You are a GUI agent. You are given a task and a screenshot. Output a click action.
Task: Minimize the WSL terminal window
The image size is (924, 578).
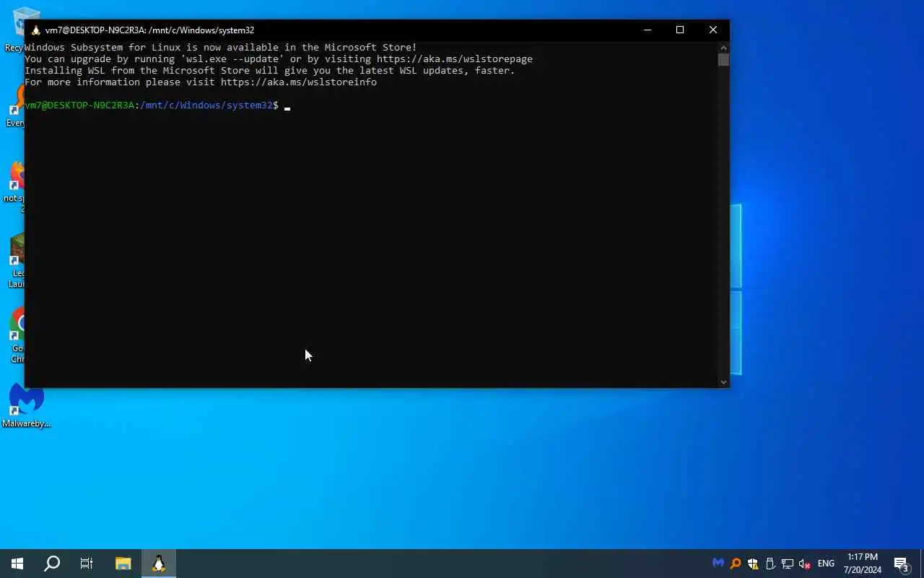tap(648, 30)
